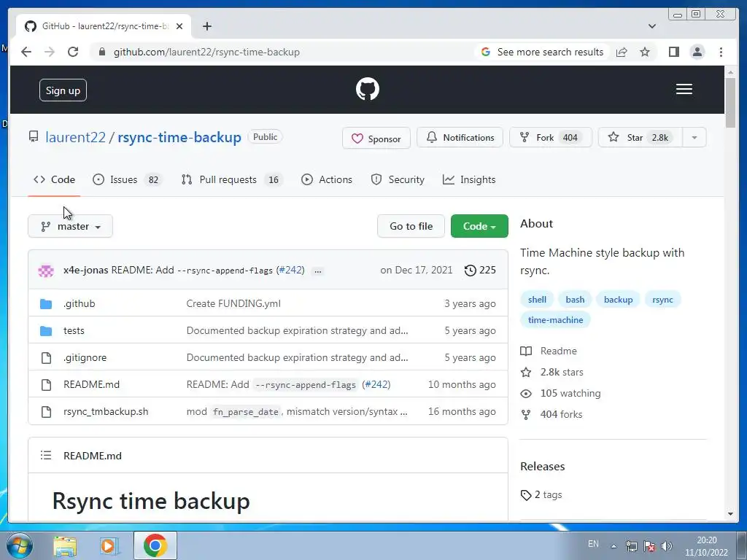Click the browser forward arrow
The image size is (747, 560).
(50, 52)
